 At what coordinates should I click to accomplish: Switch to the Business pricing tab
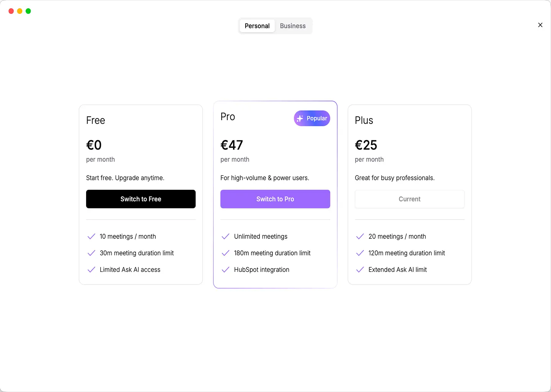click(293, 26)
